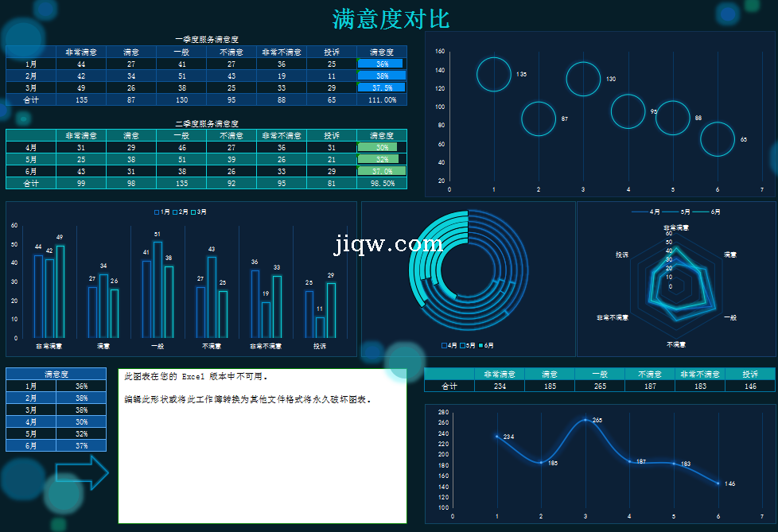Select the bubble labeled 135
Screen dimensions: 778x532
tap(493, 74)
